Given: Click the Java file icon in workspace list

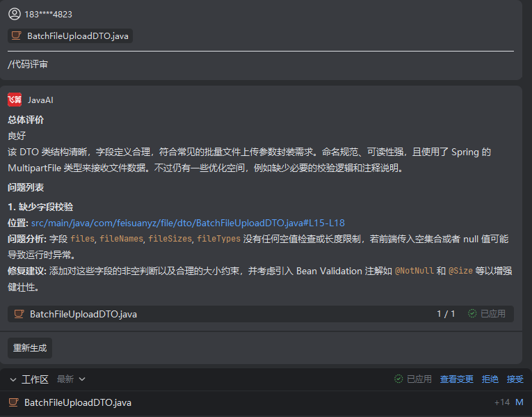Looking at the screenshot, I should tap(14, 402).
